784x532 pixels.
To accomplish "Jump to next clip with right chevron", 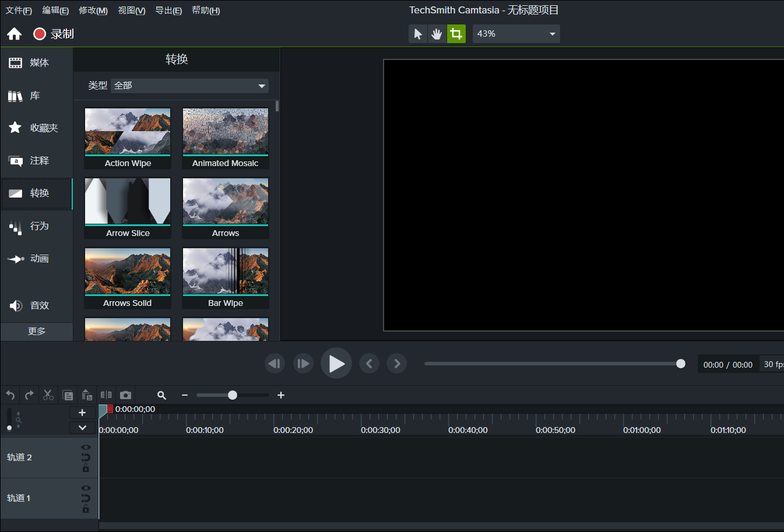I will coord(397,364).
